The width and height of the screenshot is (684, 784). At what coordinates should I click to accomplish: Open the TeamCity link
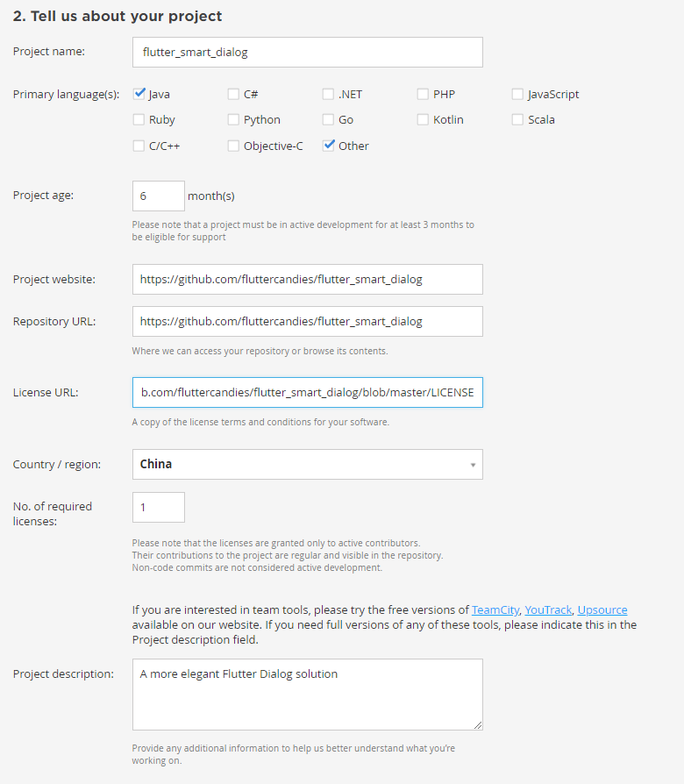495,610
